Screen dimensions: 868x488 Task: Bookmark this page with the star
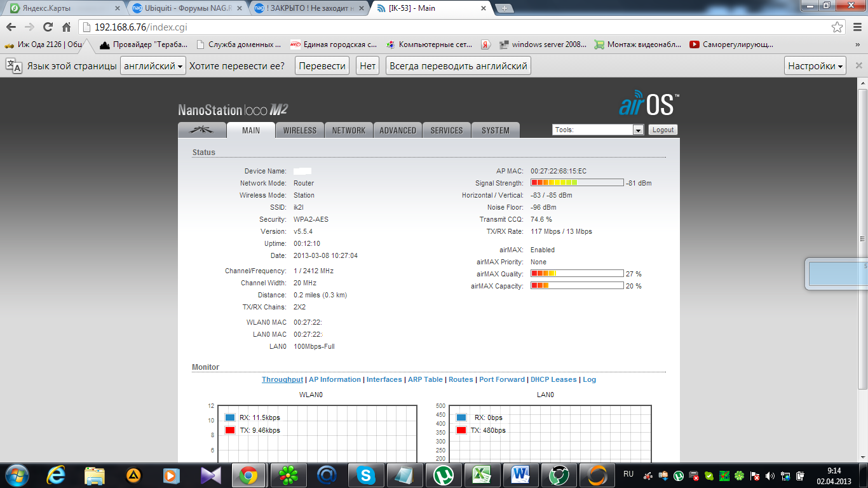(837, 27)
